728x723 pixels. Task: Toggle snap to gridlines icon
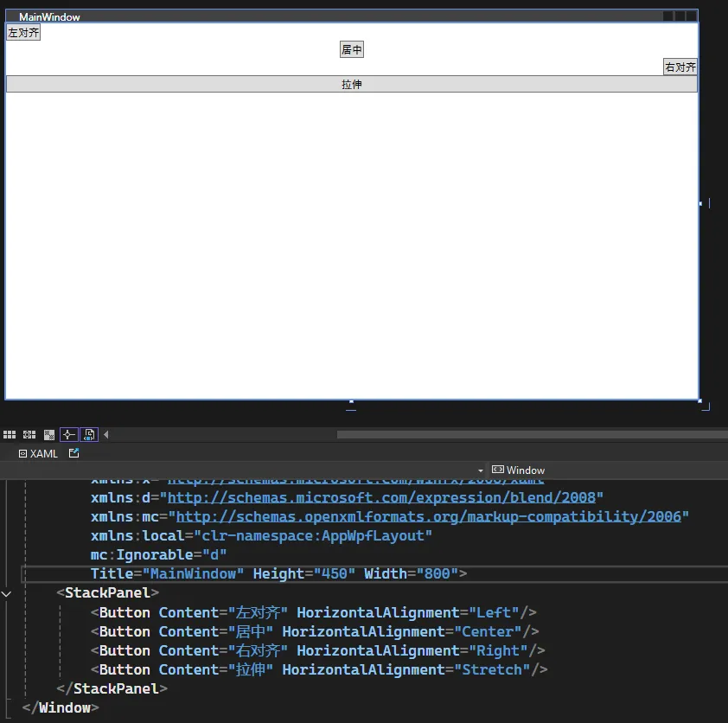[x=29, y=434]
